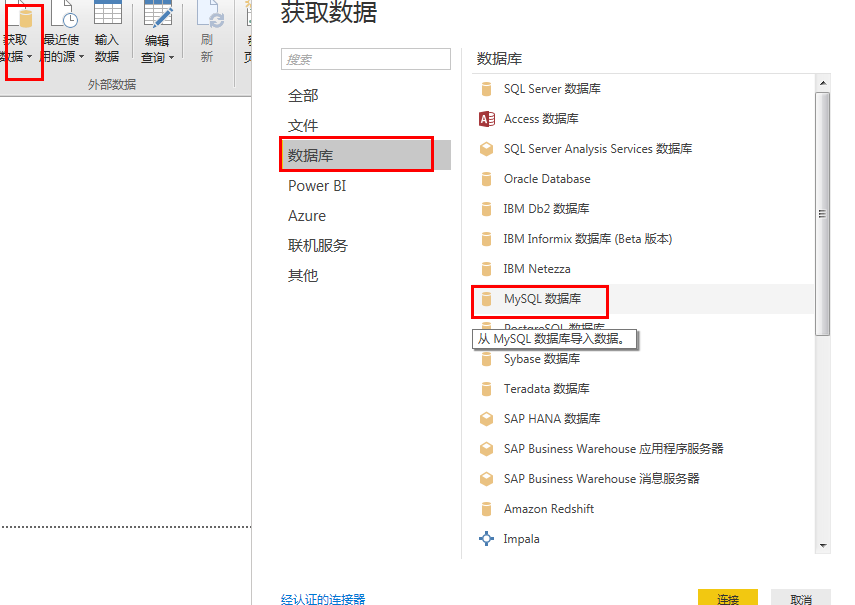Click the Sybase 数据库 icon
The width and height of the screenshot is (855, 605).
pyautogui.click(x=486, y=359)
